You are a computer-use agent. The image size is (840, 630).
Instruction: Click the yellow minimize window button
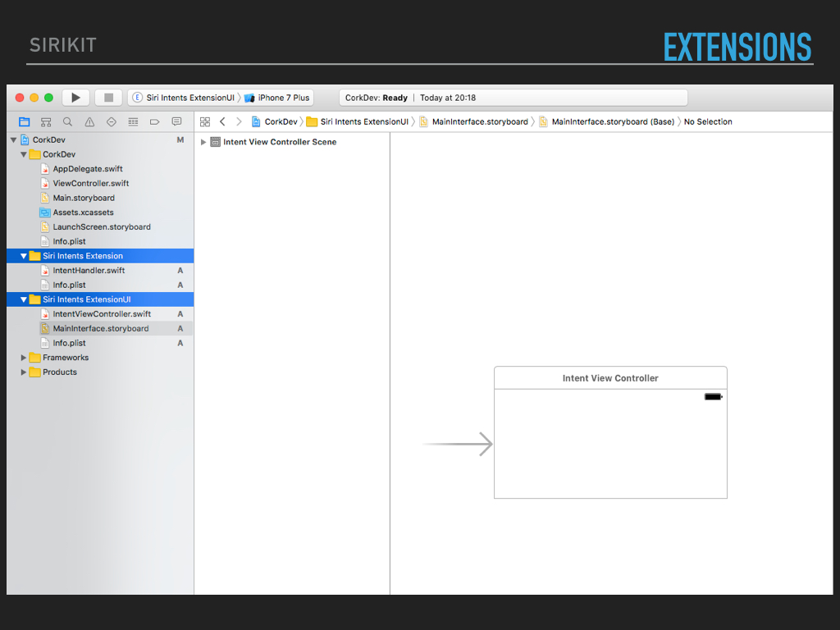pyautogui.click(x=34, y=98)
